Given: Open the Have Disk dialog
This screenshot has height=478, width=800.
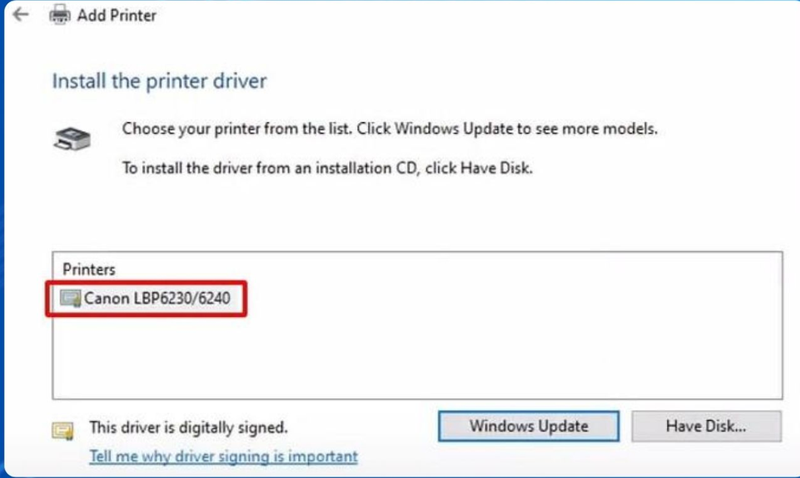Looking at the screenshot, I should pyautogui.click(x=706, y=426).
